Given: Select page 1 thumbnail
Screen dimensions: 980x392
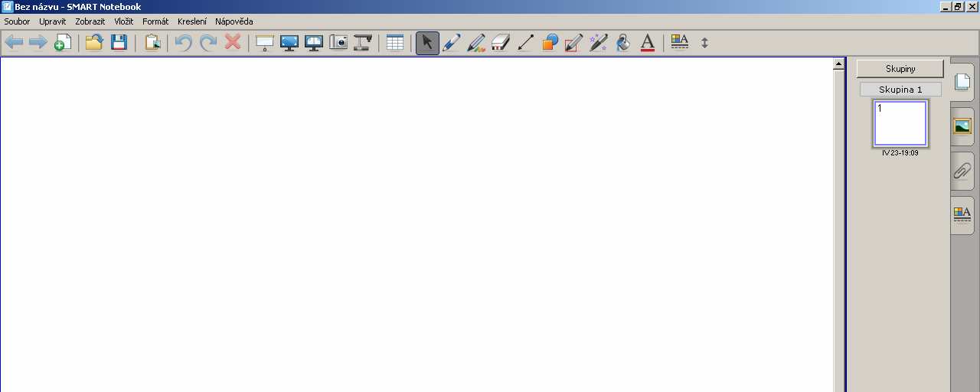Looking at the screenshot, I should pyautogui.click(x=900, y=123).
